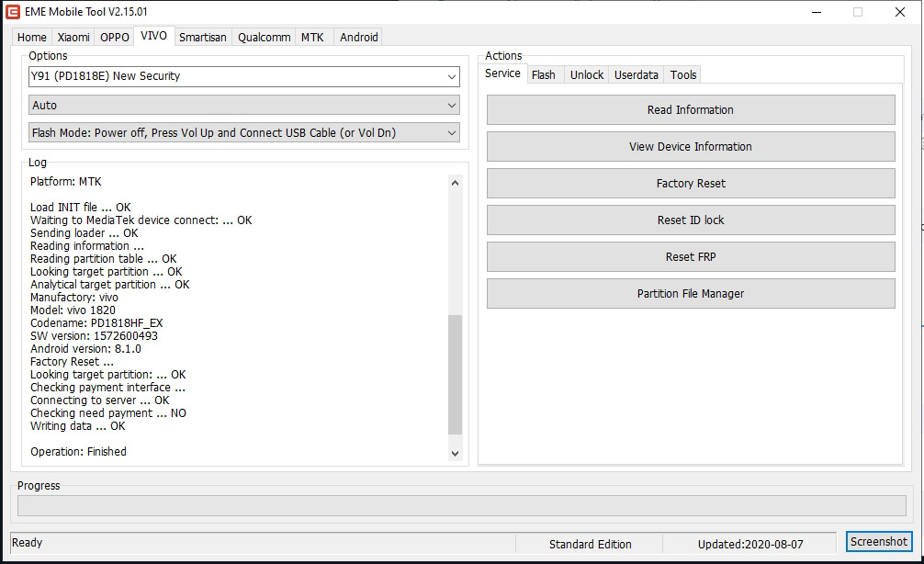924x564 pixels.
Task: Open the Android tab
Action: 359,37
